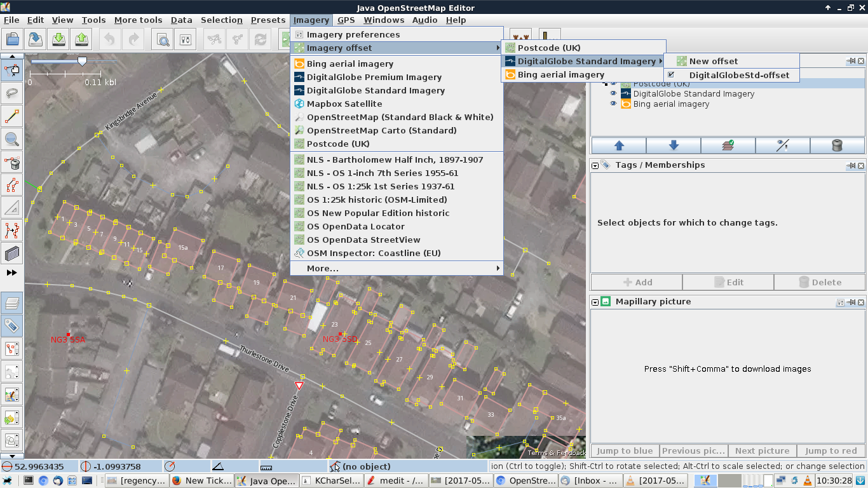Collapse the Mapillary picture panel
Viewport: 868px width, 488px height.
click(x=595, y=302)
